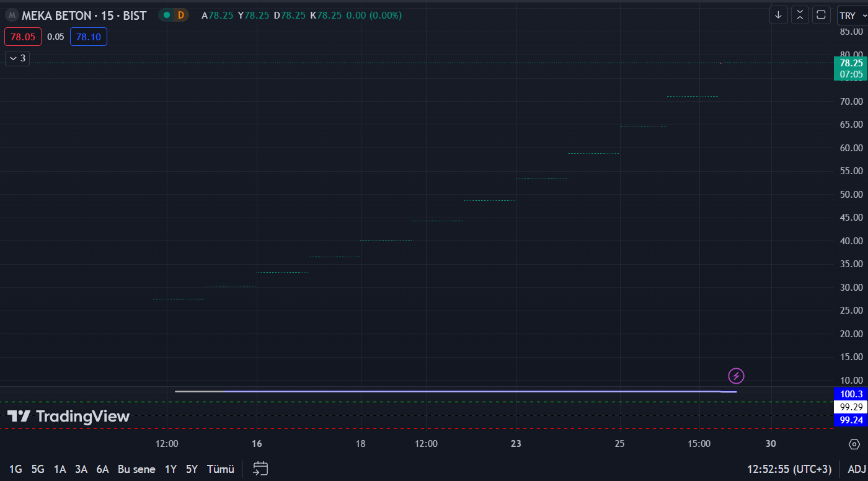Click the green market status dot
868x481 pixels.
(167, 15)
